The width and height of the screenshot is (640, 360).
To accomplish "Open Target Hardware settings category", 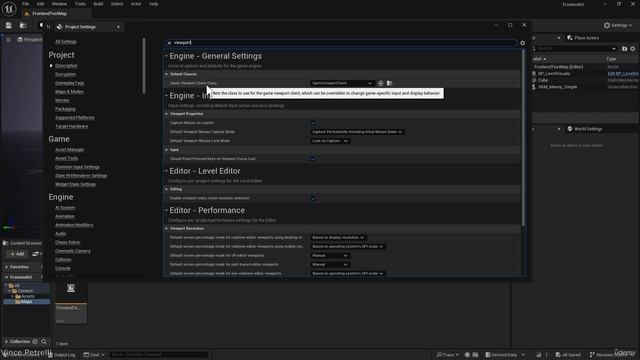I will click(x=71, y=127).
